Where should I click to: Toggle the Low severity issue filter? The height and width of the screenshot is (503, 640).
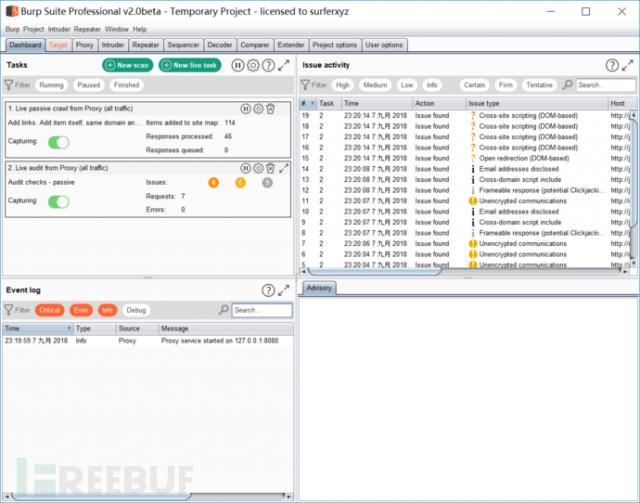407,85
